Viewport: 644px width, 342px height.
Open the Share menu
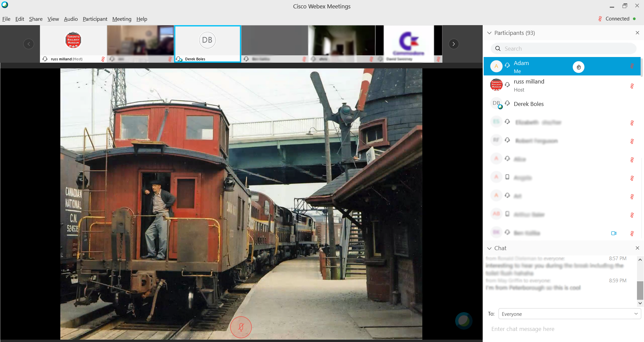coord(36,19)
